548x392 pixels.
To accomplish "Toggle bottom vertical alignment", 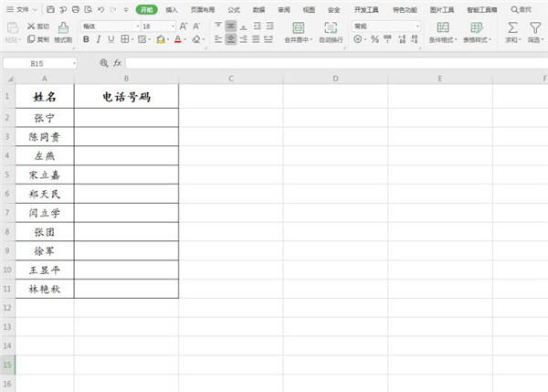I will [244, 26].
